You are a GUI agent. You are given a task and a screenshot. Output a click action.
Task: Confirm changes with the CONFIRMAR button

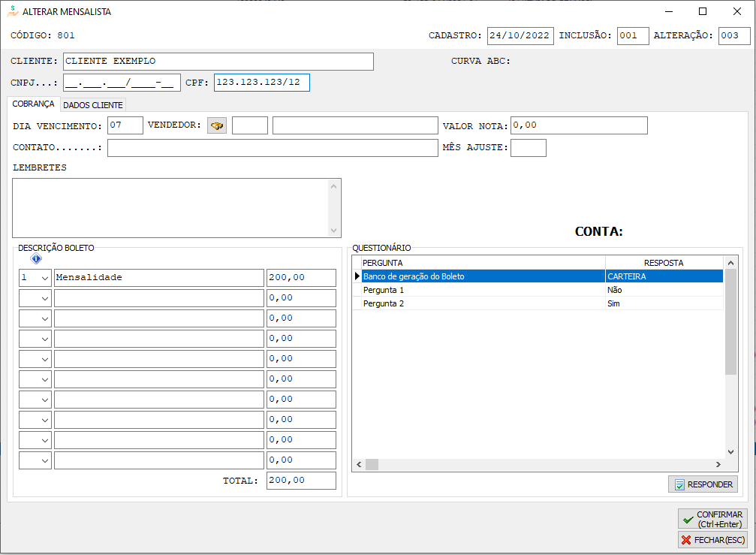[712, 519]
